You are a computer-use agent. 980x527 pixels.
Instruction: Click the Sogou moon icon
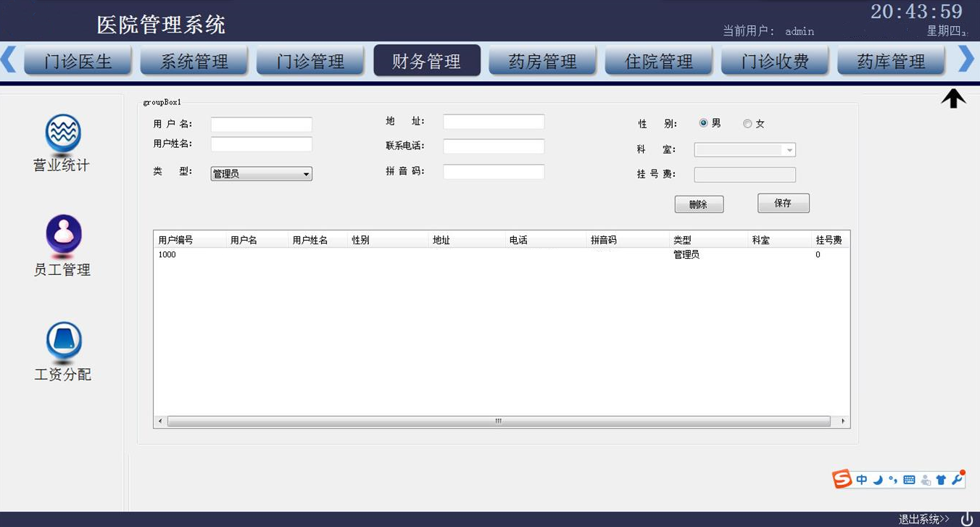tap(877, 480)
